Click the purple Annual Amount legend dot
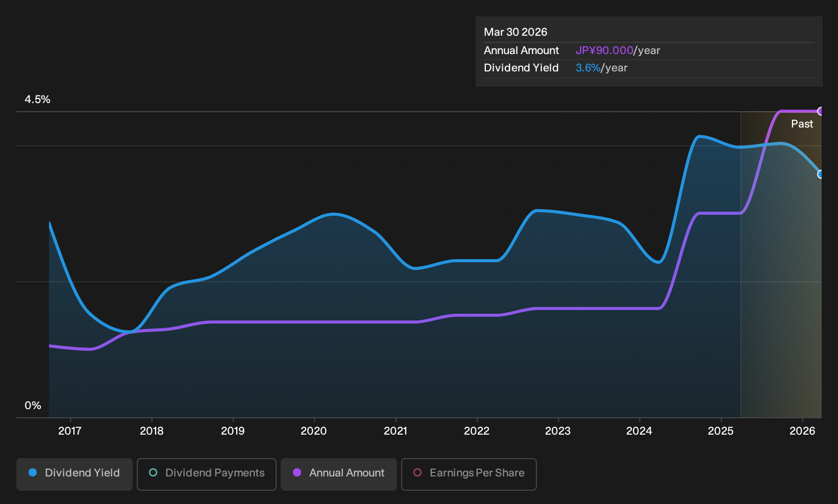 point(297,472)
